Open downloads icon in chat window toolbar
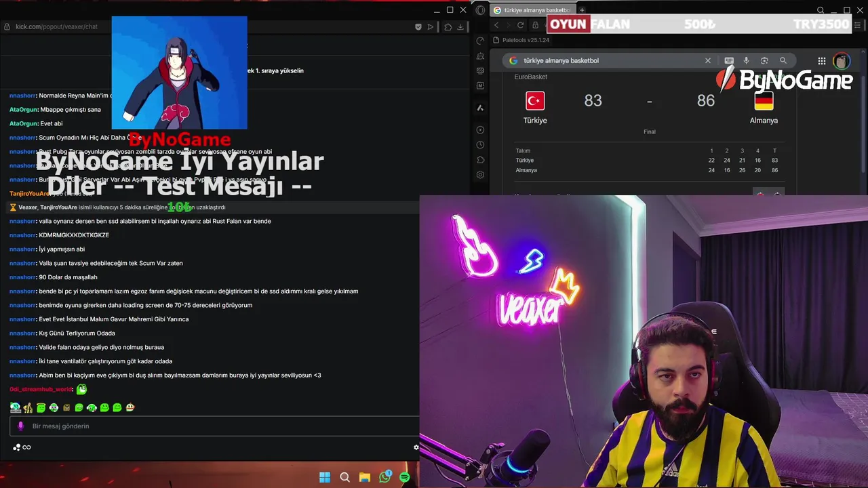868x488 pixels. [460, 27]
